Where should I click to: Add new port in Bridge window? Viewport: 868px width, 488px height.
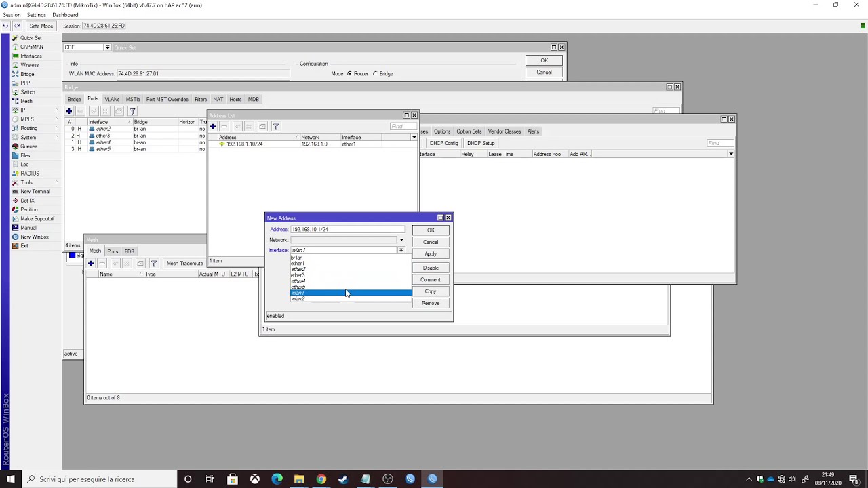(69, 111)
